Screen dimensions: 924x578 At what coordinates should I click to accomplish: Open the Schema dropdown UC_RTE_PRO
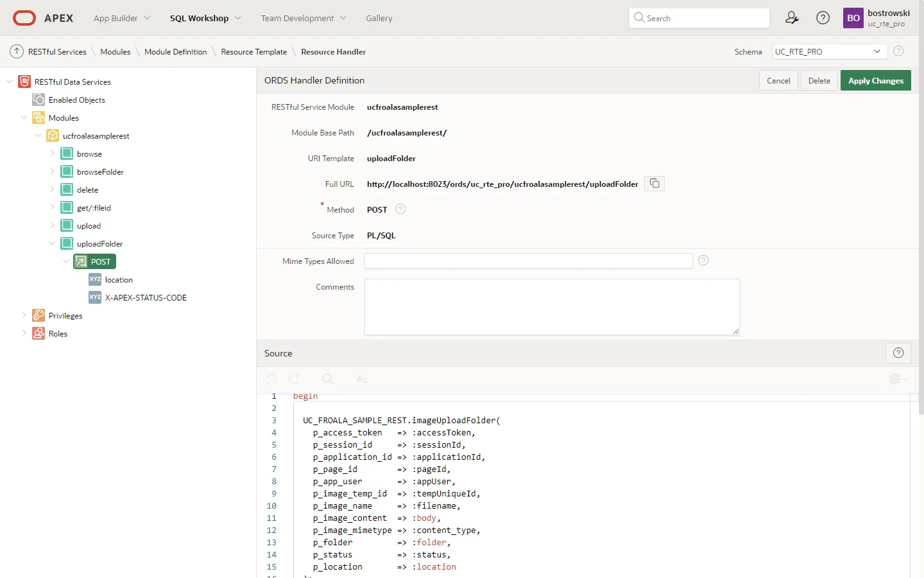point(829,51)
